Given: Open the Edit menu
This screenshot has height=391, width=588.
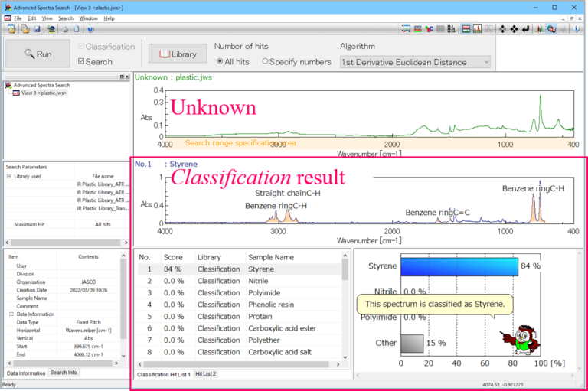Looking at the screenshot, I should point(32,18).
